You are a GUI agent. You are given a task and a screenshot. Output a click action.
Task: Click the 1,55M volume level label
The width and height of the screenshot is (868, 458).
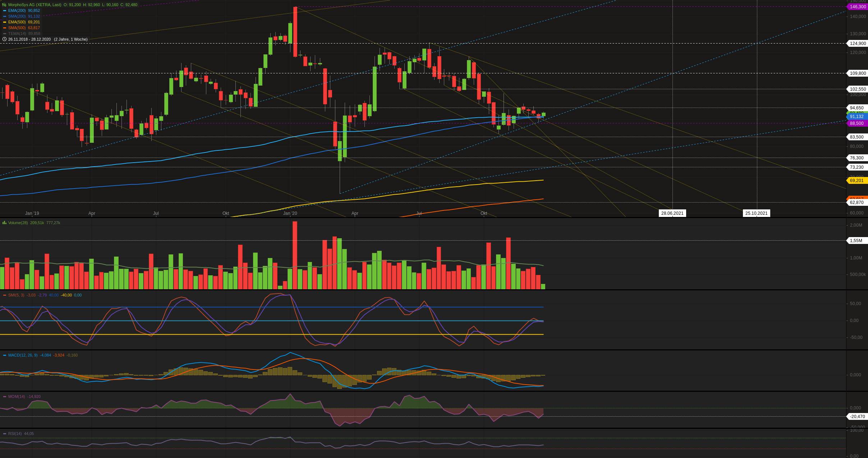click(x=856, y=241)
